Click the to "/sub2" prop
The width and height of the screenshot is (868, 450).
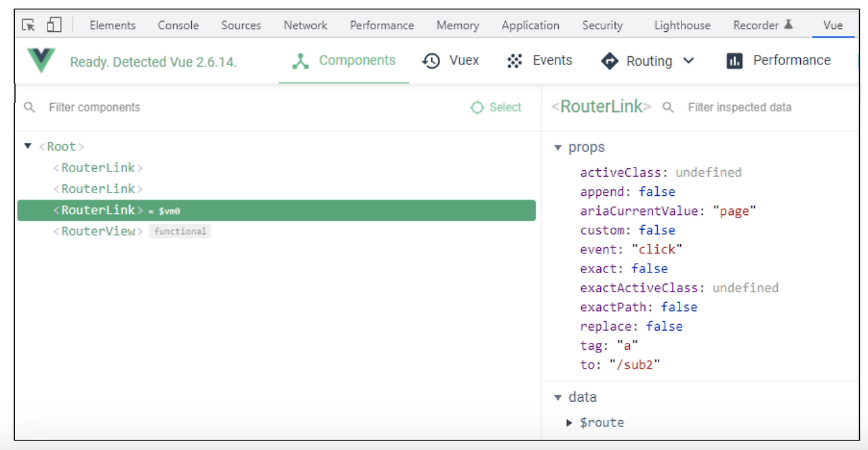(x=620, y=365)
